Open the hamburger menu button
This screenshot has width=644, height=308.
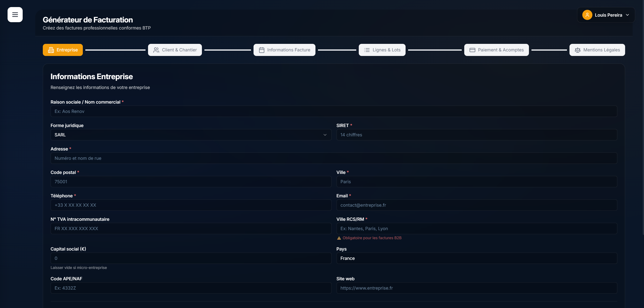[x=15, y=15]
